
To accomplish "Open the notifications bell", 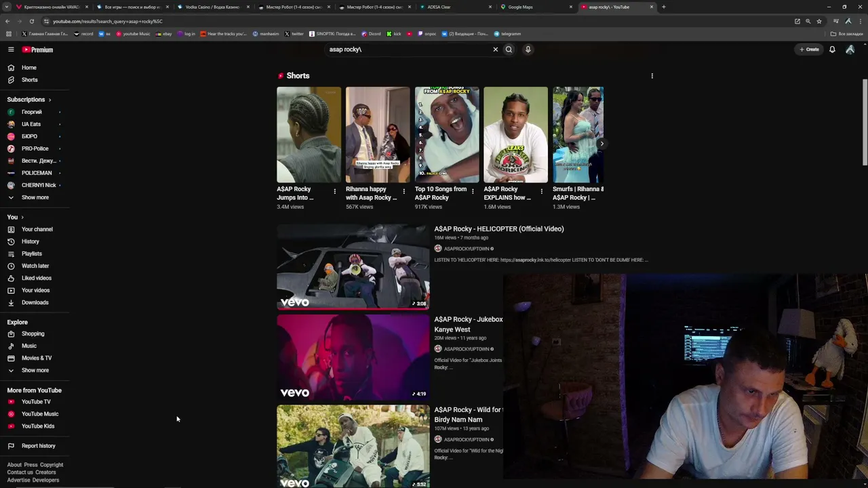I will [832, 49].
